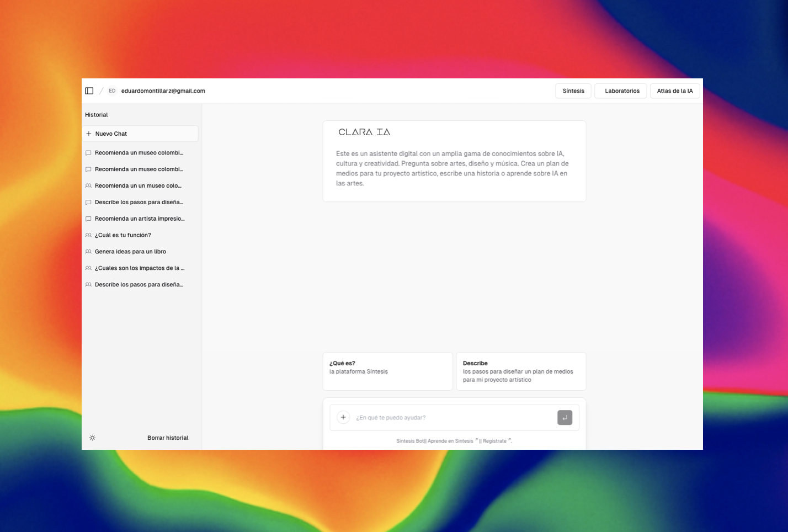The height and width of the screenshot is (532, 788).
Task: Click chat icon beside Recomienda un artista impresio…
Action: pos(88,219)
